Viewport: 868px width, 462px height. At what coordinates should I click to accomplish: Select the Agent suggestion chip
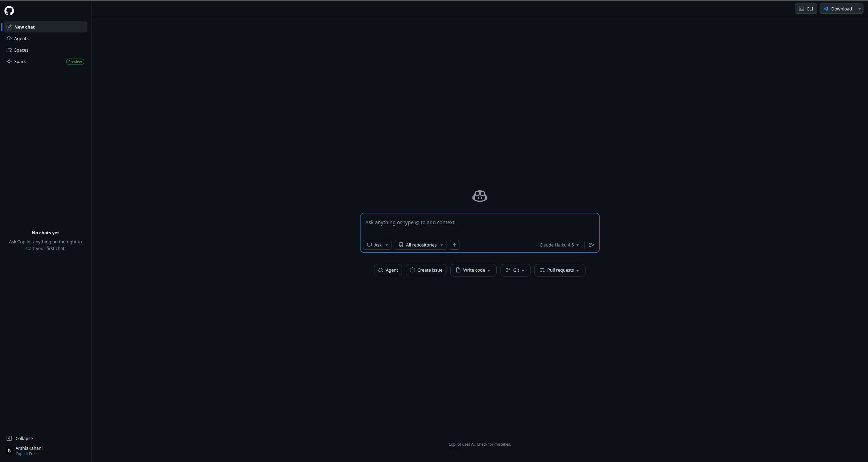tap(388, 270)
